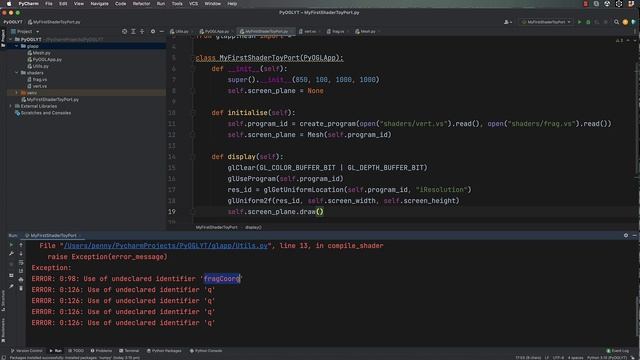Screen dimensions: 640x360
Task: Hide the Project tool window
Action: (162, 31)
